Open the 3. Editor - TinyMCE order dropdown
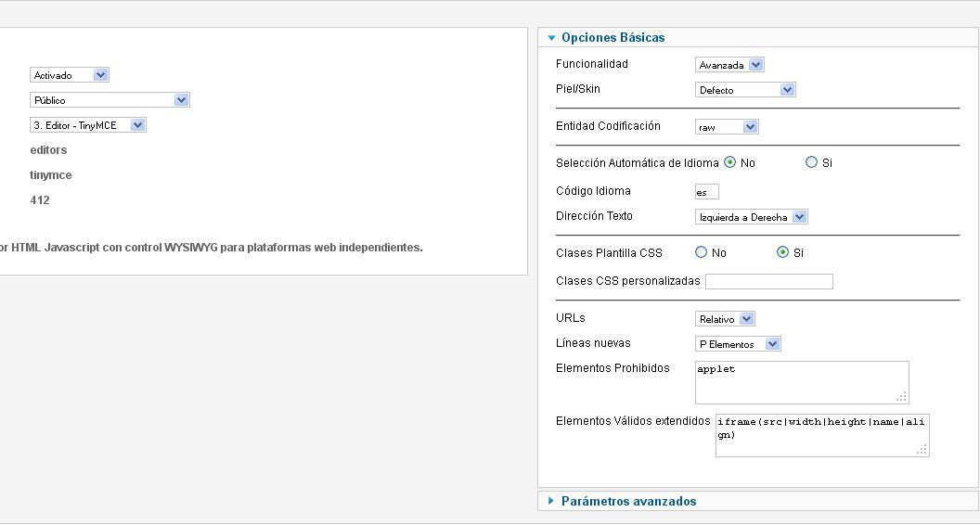 (x=87, y=125)
